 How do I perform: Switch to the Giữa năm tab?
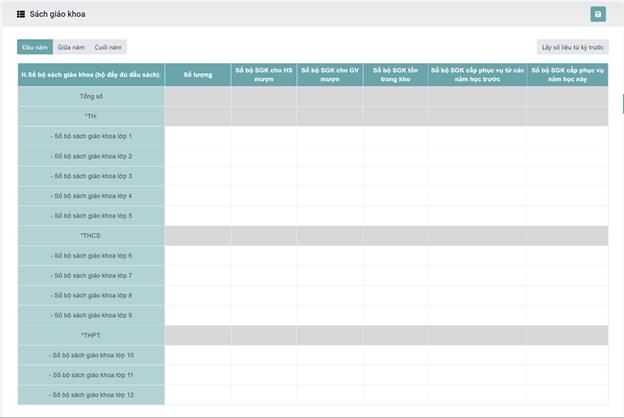click(71, 47)
